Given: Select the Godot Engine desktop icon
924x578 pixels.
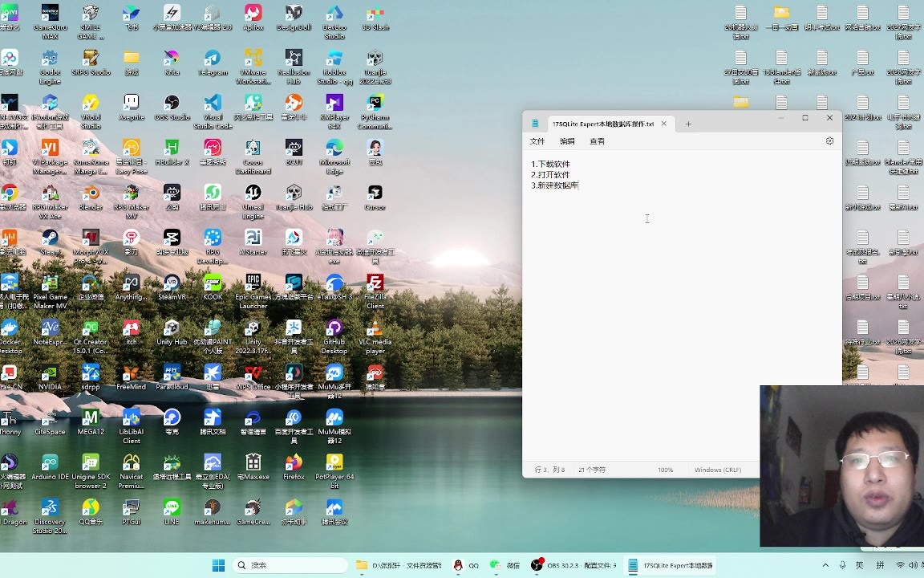Looking at the screenshot, I should pos(50,63).
